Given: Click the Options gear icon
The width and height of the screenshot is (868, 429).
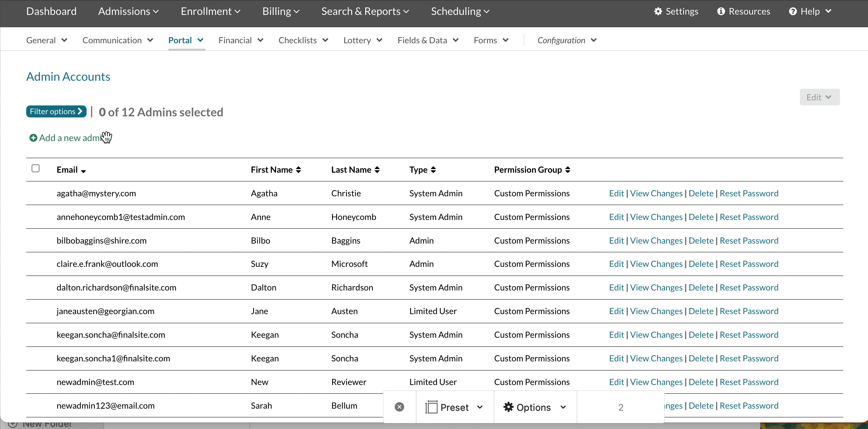Looking at the screenshot, I should (508, 407).
